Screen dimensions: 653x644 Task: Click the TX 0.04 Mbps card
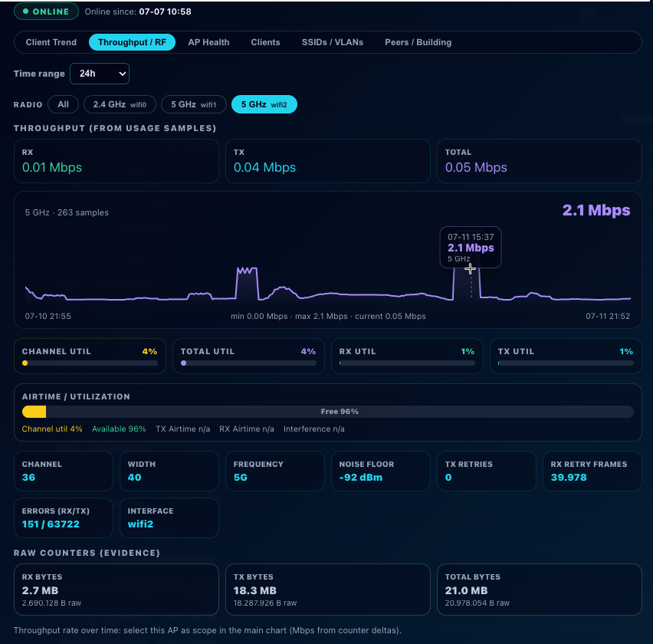click(x=328, y=161)
